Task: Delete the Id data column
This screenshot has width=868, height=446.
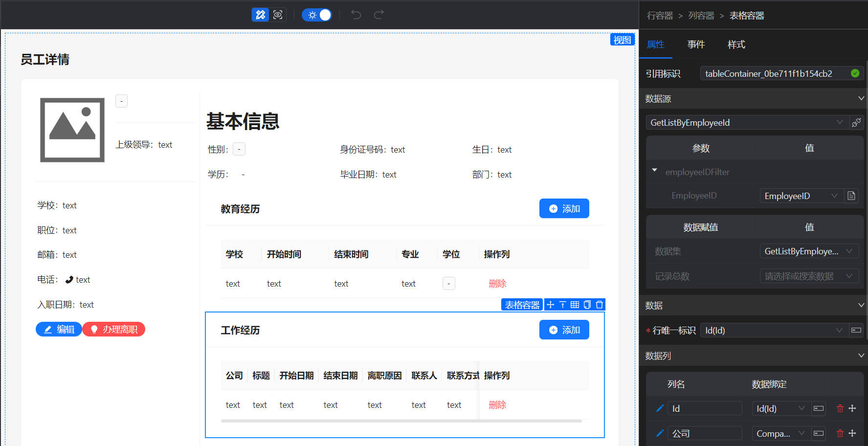Action: [840, 408]
